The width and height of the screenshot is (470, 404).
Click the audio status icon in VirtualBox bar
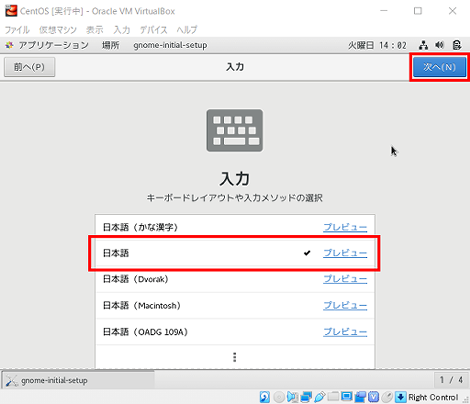click(x=292, y=397)
